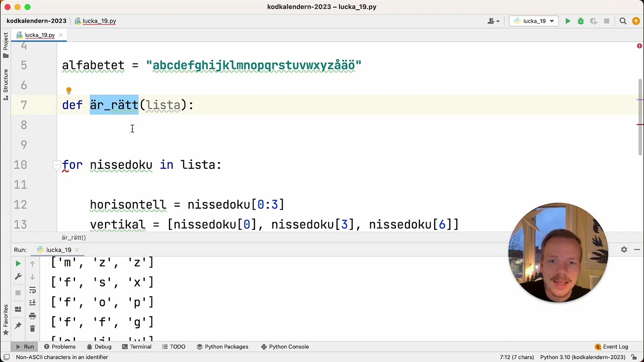Collapse the for loop fold marker at line 10

57,165
